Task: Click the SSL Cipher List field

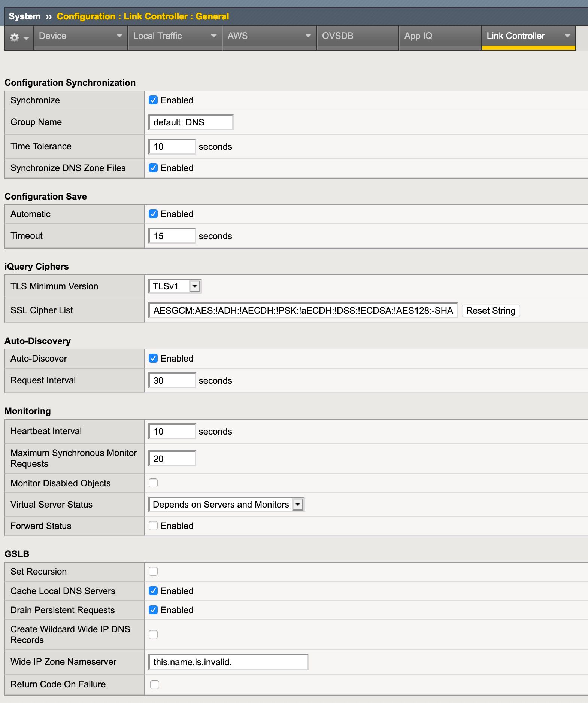Action: pyautogui.click(x=303, y=311)
